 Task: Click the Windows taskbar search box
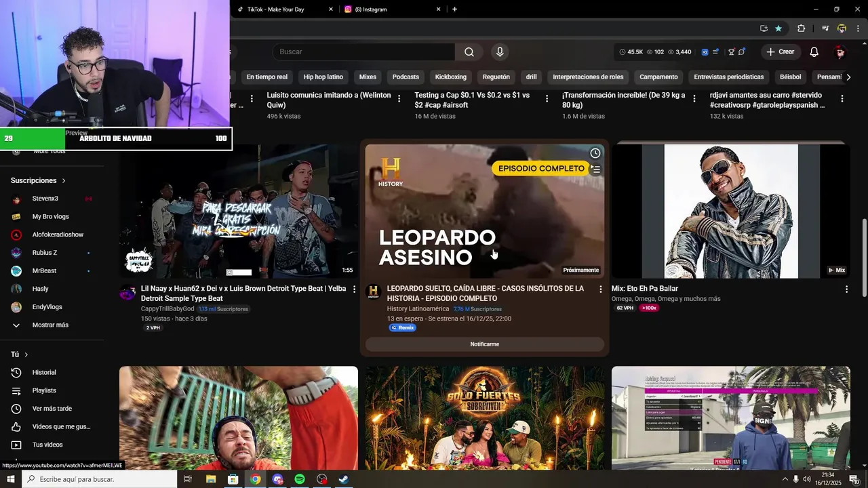(99, 479)
